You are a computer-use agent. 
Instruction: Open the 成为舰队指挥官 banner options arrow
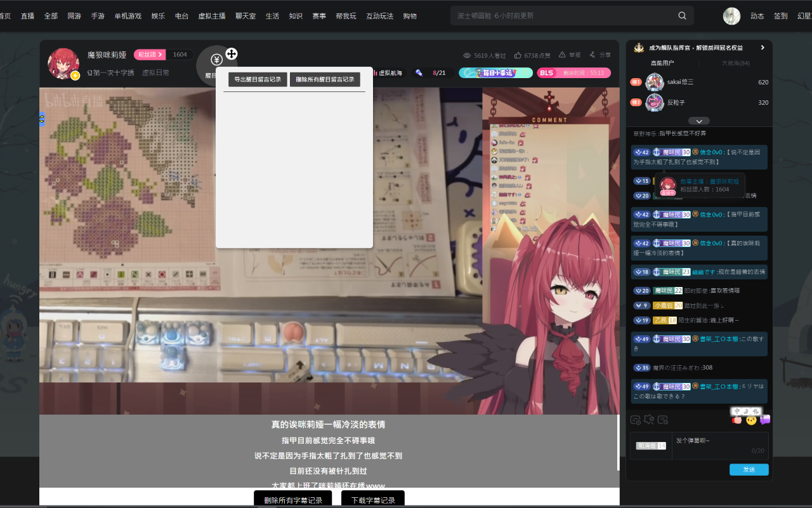(763, 47)
